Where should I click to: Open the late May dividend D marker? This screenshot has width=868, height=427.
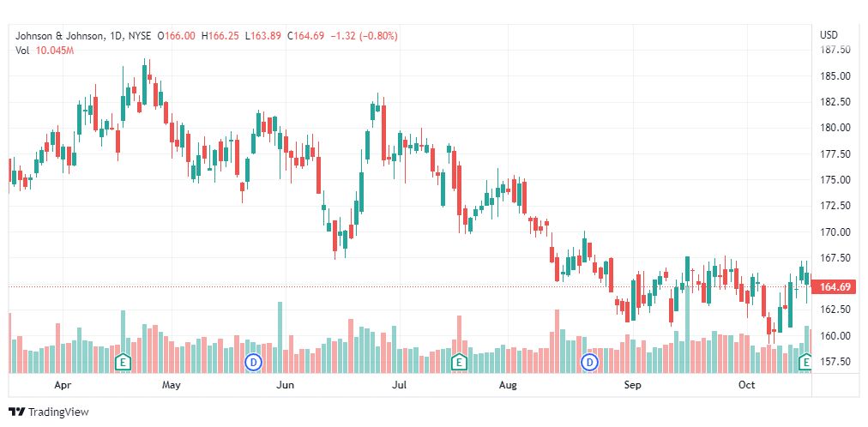[x=253, y=362]
